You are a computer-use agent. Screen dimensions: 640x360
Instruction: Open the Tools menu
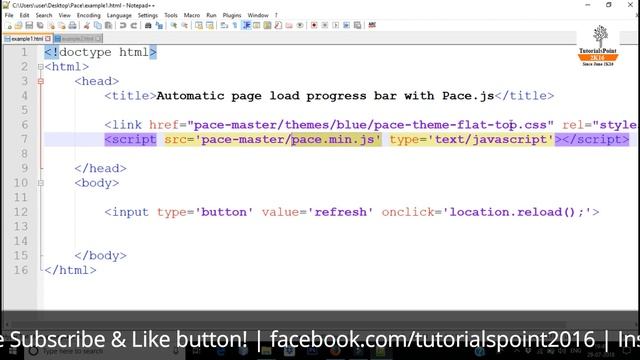click(171, 15)
